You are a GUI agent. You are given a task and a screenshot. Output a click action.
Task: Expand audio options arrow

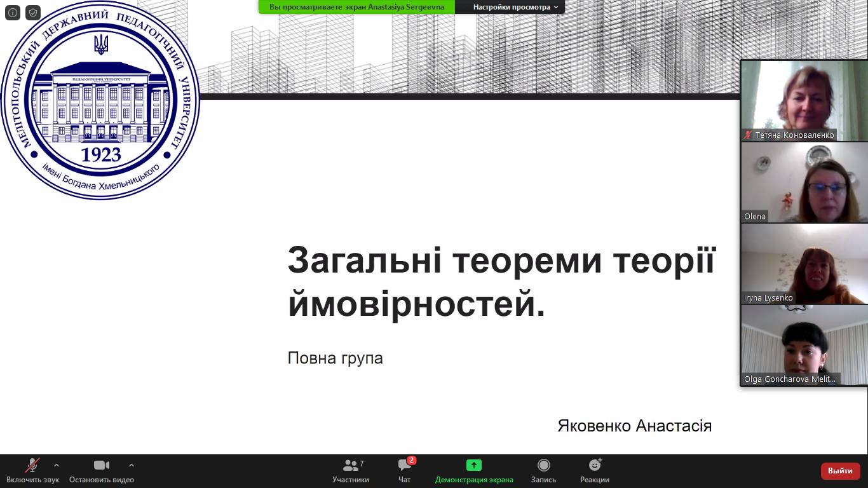tap(57, 465)
